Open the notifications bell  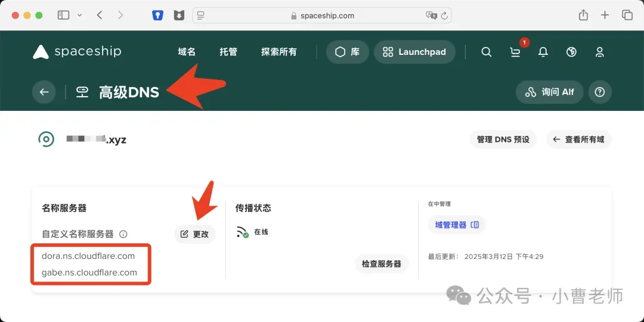coord(543,52)
